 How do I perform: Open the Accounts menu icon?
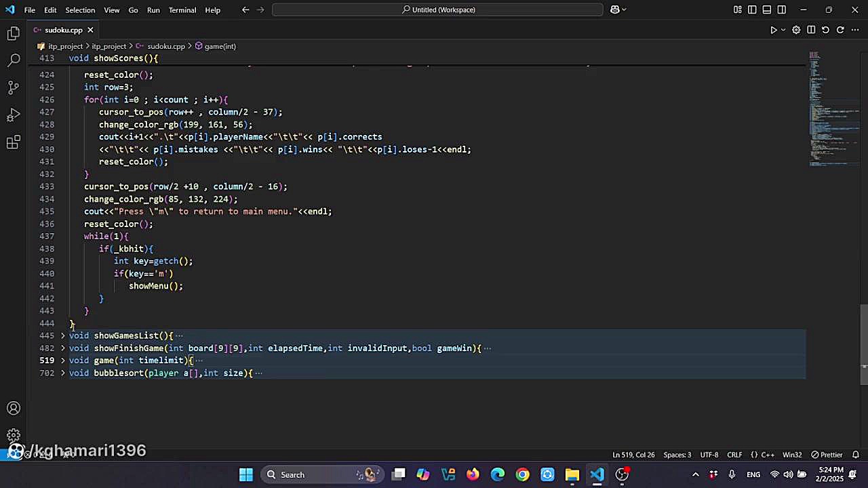tap(14, 408)
